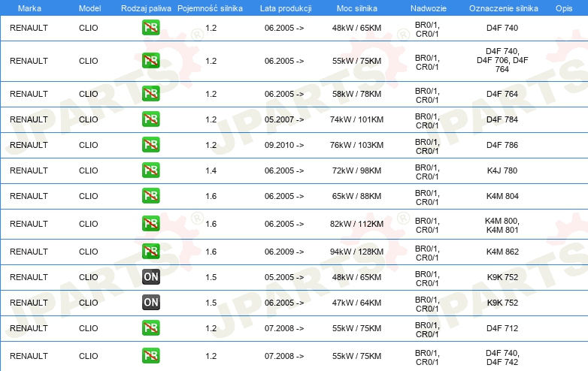Image resolution: width=588 pixels, height=371 pixels.
Task: Click the Pojemność silnika column header
Action: point(210,8)
